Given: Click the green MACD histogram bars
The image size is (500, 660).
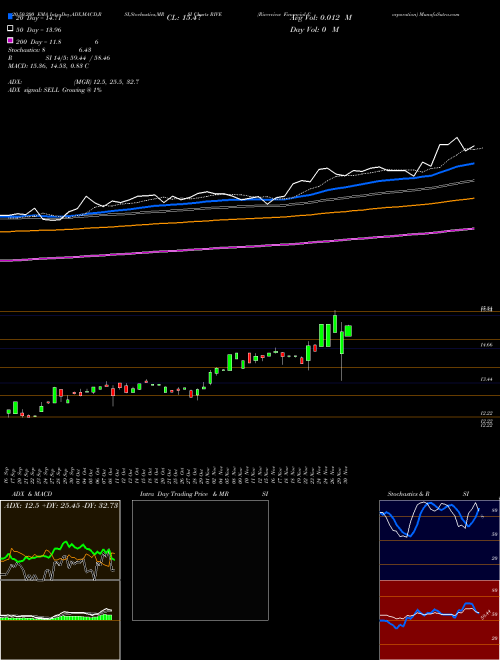Looking at the screenshot, I should (x=56, y=617).
